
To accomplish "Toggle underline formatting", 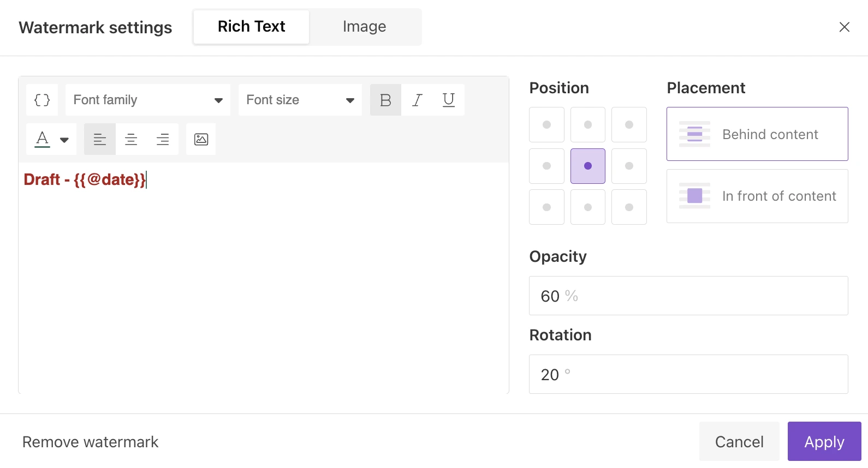I will click(x=449, y=100).
